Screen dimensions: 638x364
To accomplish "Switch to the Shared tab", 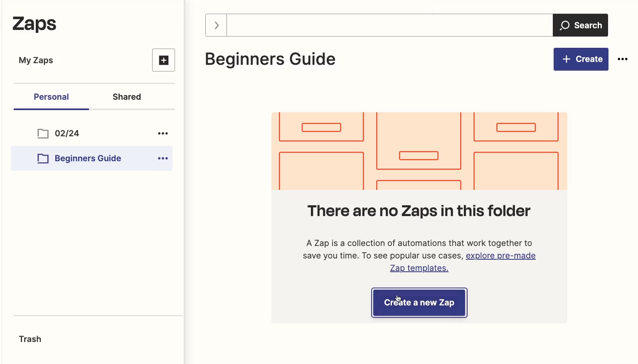I will coord(127,97).
